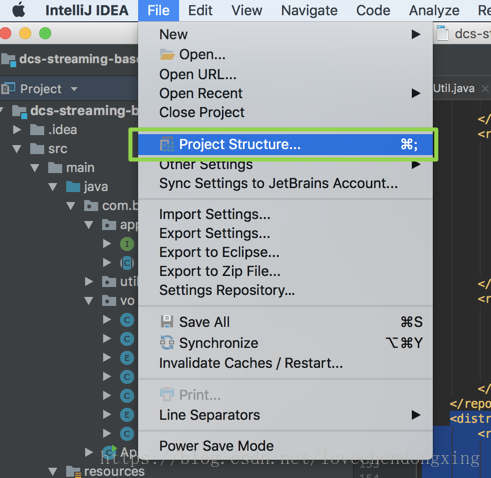Collapse the com.b package arrow
491x478 pixels.
(71, 206)
